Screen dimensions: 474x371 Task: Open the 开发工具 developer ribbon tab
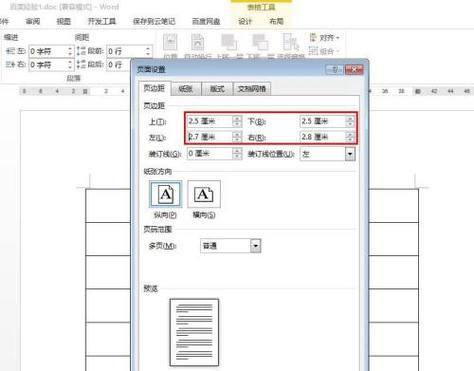(102, 21)
